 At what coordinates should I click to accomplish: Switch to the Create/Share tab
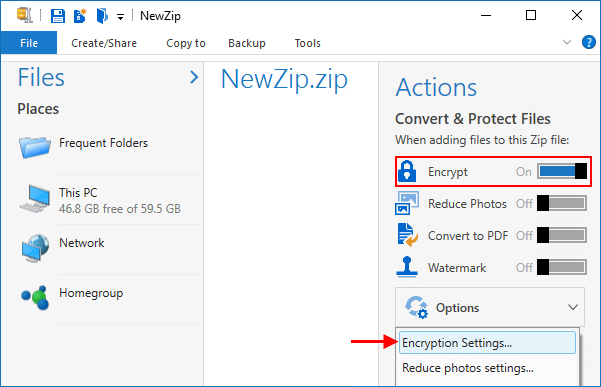tap(104, 43)
